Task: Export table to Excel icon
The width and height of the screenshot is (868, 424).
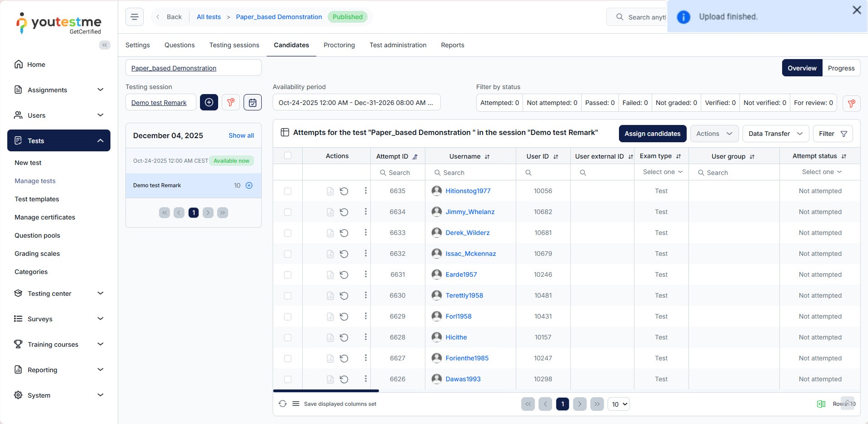Action: pyautogui.click(x=821, y=404)
